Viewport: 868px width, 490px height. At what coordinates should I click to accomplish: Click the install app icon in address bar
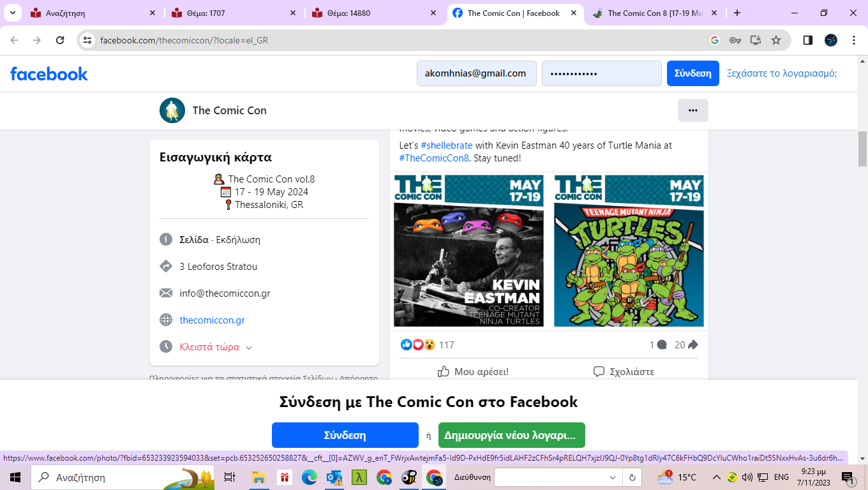pyautogui.click(x=756, y=40)
